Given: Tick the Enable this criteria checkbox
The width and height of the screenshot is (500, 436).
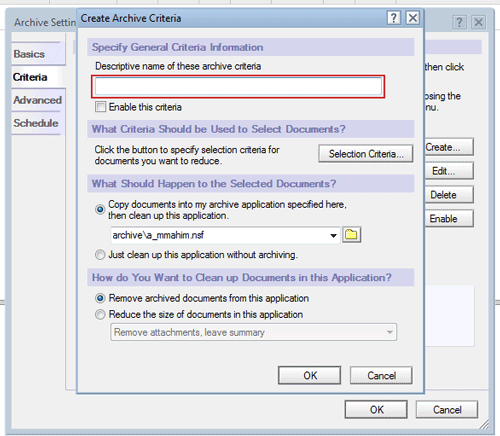Looking at the screenshot, I should pyautogui.click(x=100, y=107).
